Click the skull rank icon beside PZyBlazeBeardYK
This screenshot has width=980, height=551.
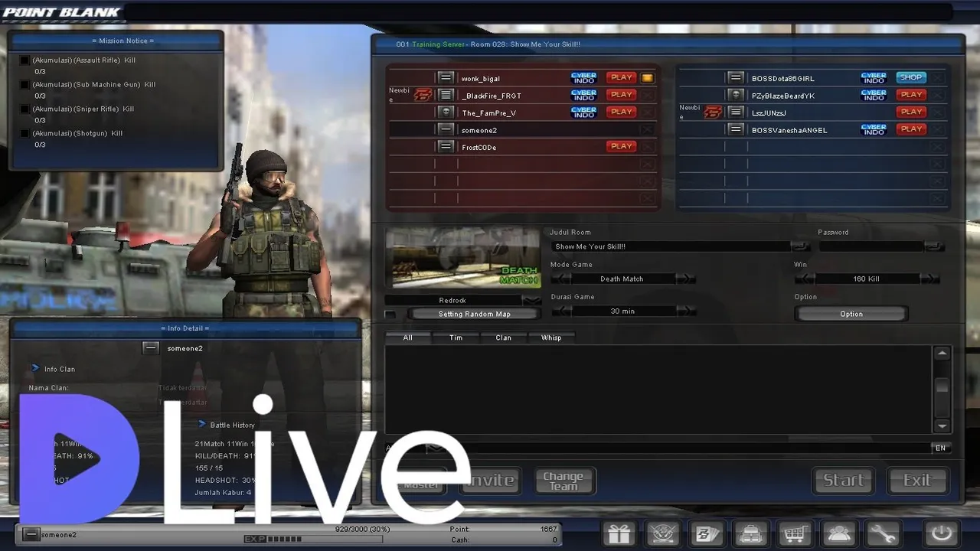point(736,95)
